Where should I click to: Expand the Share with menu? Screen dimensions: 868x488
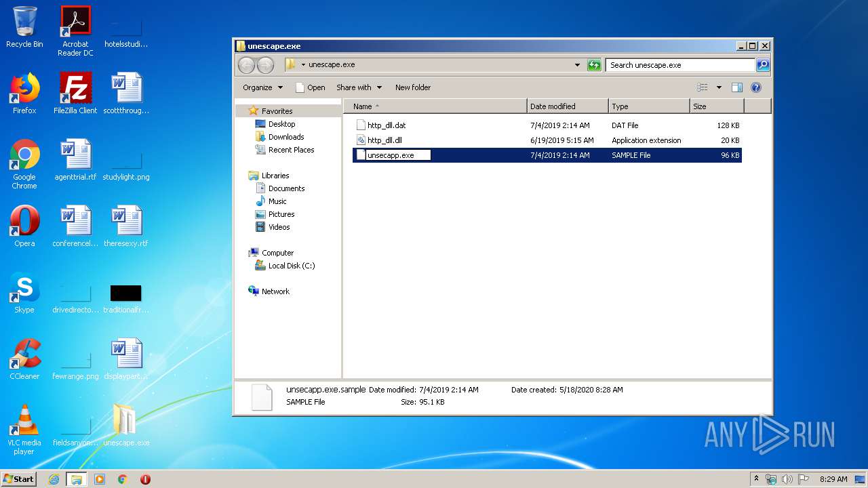[x=359, y=87]
